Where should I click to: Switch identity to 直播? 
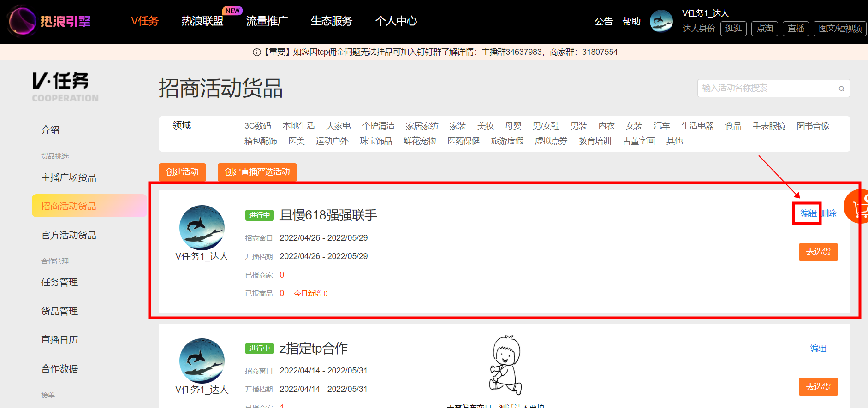pyautogui.click(x=796, y=29)
